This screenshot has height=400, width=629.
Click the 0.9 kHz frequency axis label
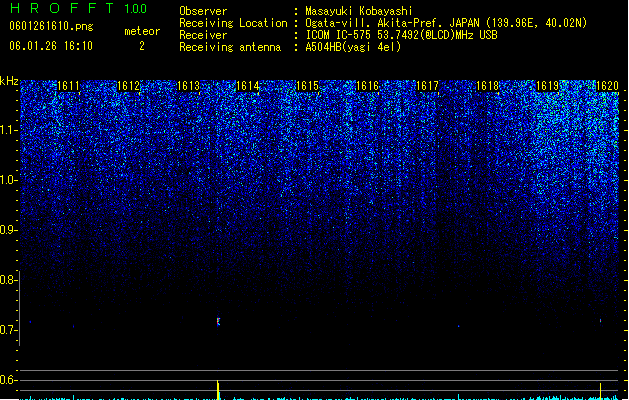[9, 230]
